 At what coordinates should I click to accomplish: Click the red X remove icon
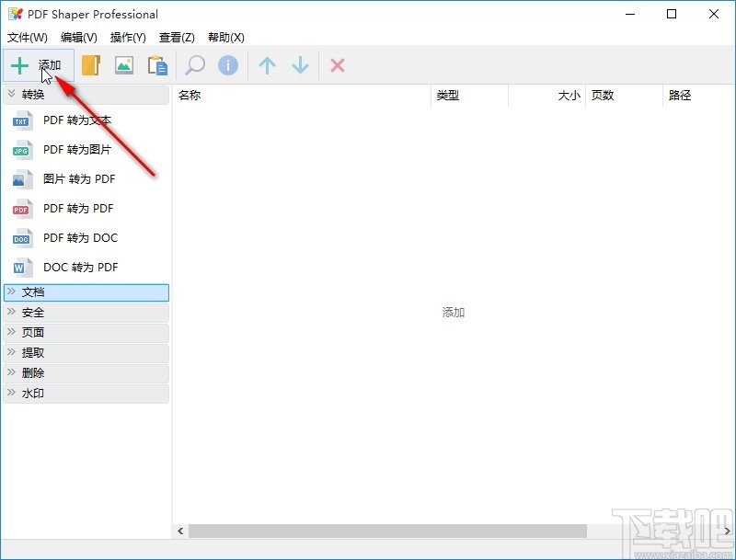338,65
